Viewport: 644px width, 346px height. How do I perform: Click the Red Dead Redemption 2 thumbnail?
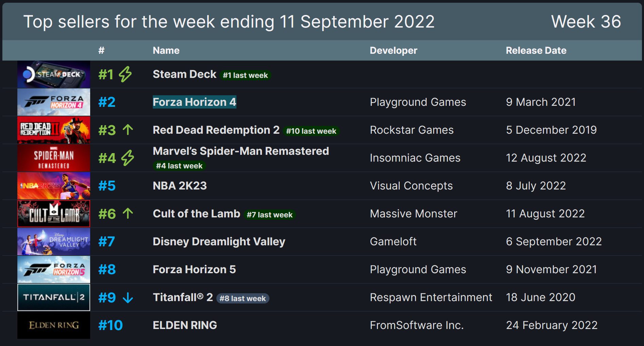tap(53, 130)
